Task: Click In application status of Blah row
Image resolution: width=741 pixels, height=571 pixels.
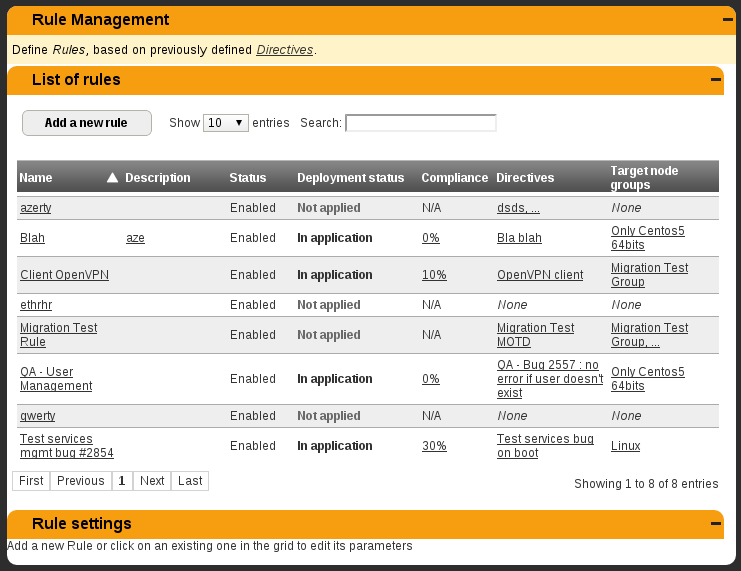Action: coord(335,238)
